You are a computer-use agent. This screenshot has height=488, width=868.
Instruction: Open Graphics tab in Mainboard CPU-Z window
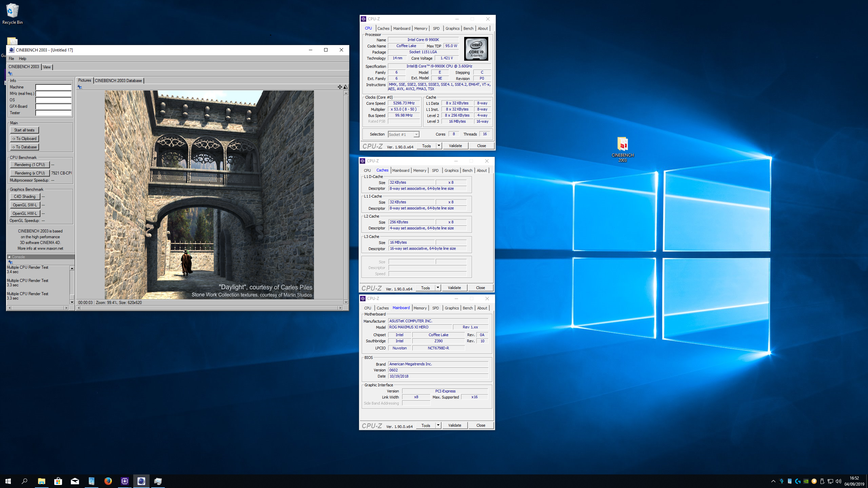point(452,308)
